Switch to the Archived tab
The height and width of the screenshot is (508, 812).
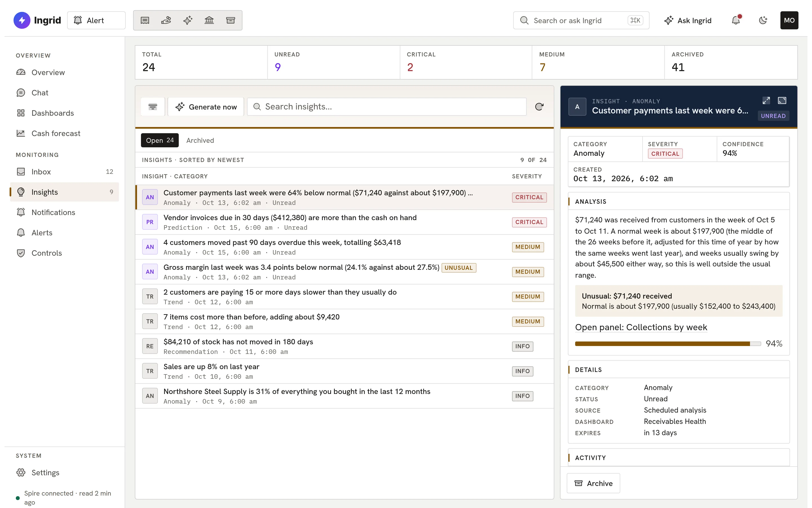[200, 141]
